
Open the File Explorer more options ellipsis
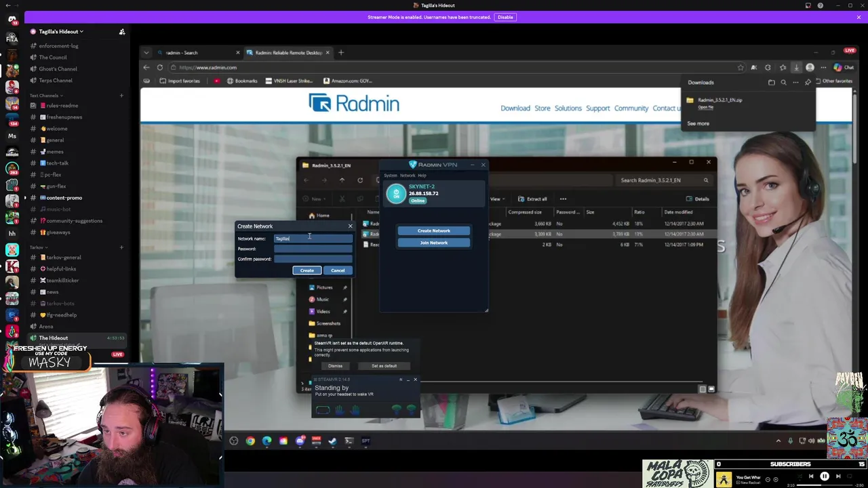(x=563, y=199)
